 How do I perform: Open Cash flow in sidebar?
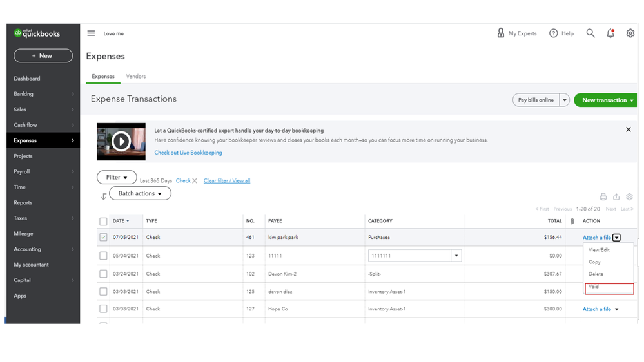coord(43,125)
